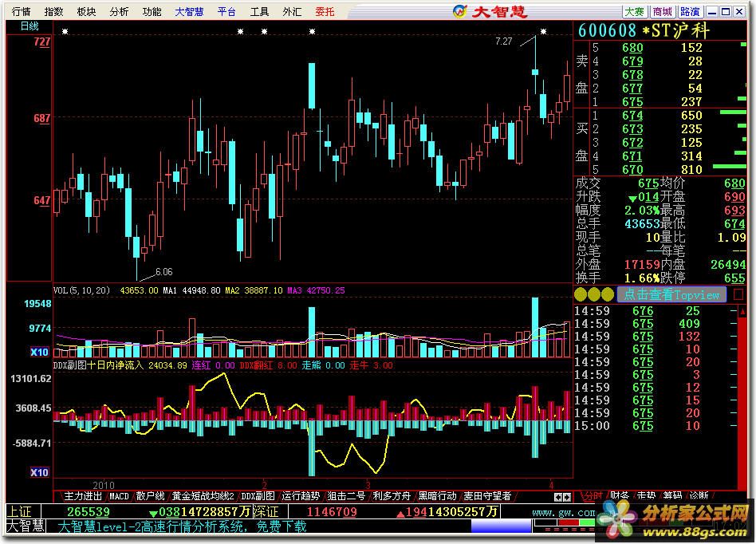This screenshot has width=756, height=544.
Task: Click the 大赛 button in title bar
Action: [x=635, y=12]
